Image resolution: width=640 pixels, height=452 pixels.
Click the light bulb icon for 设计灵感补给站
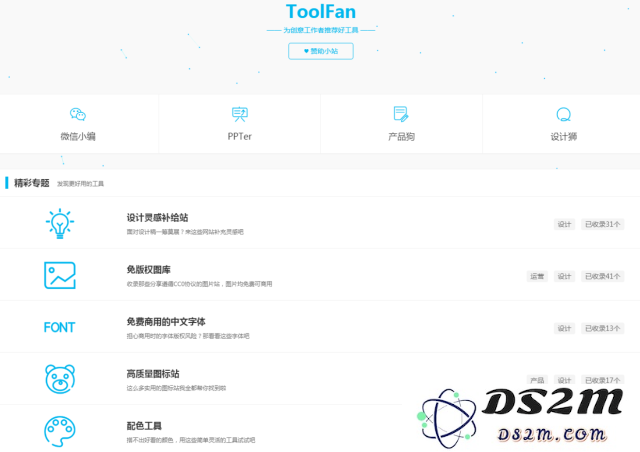pyautogui.click(x=60, y=223)
